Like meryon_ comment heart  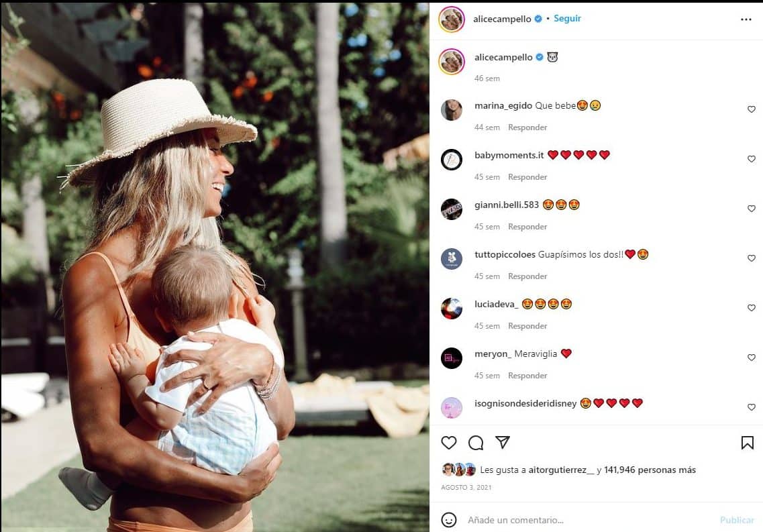[x=752, y=358]
